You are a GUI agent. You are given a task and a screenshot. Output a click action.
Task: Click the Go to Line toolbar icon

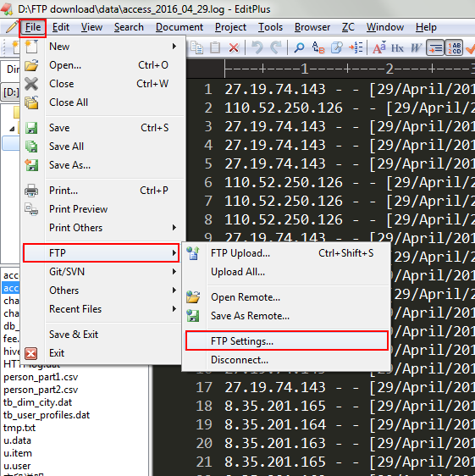click(x=356, y=47)
